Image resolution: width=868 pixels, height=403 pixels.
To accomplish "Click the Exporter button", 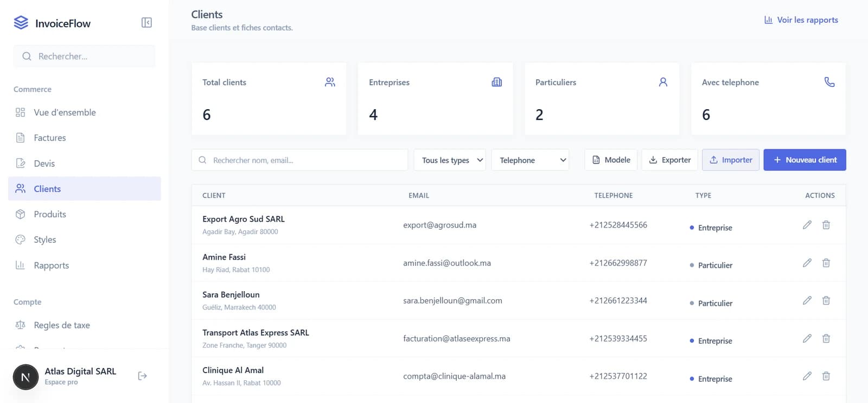I will pyautogui.click(x=669, y=160).
